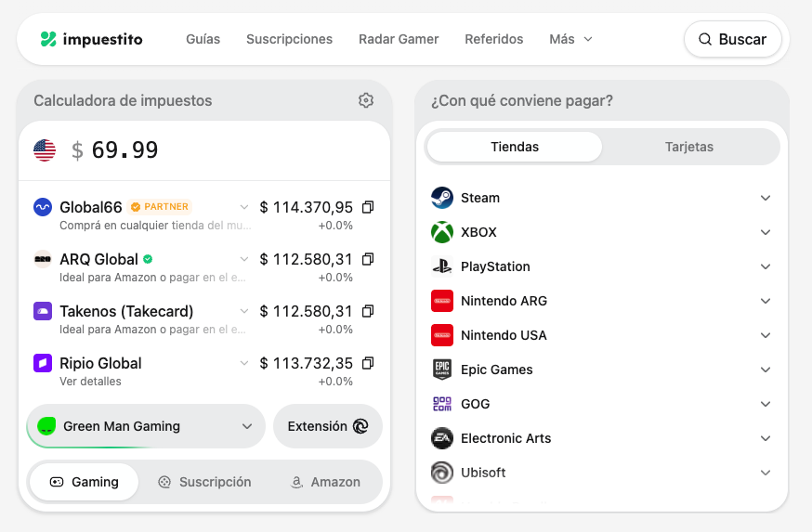
Task: Click the search magnifier icon
Action: point(705,39)
